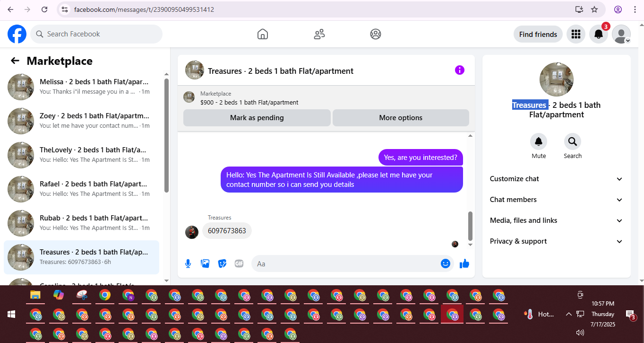Viewport: 644px width, 343px height.
Task: Open conversation information purple icon
Action: click(460, 70)
